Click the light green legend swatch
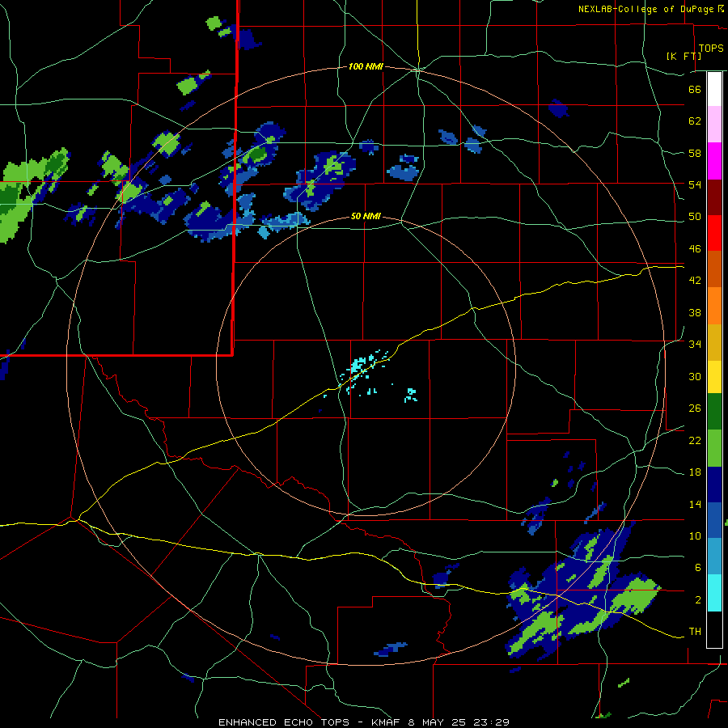 point(714,448)
